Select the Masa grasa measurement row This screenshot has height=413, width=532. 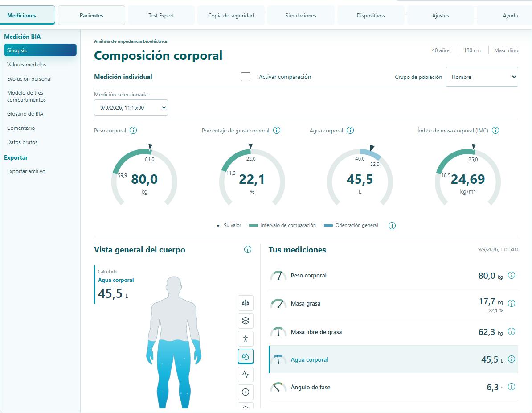393,304
